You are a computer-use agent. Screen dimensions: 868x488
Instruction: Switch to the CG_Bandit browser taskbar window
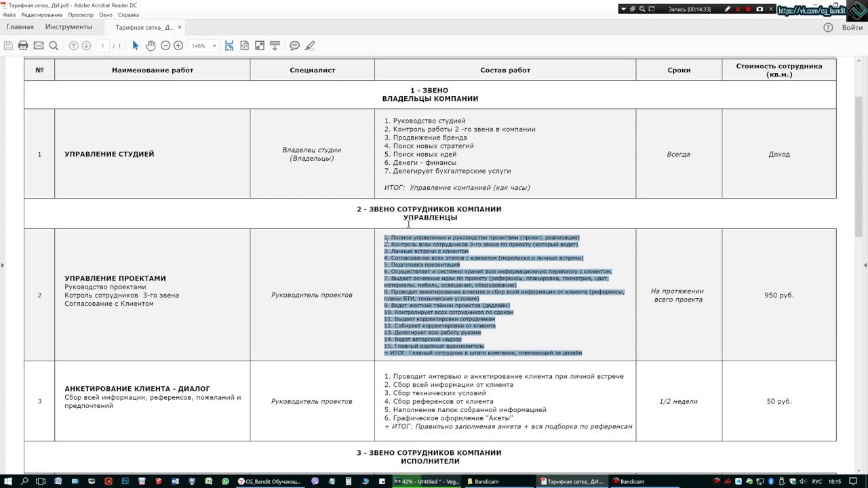269,481
